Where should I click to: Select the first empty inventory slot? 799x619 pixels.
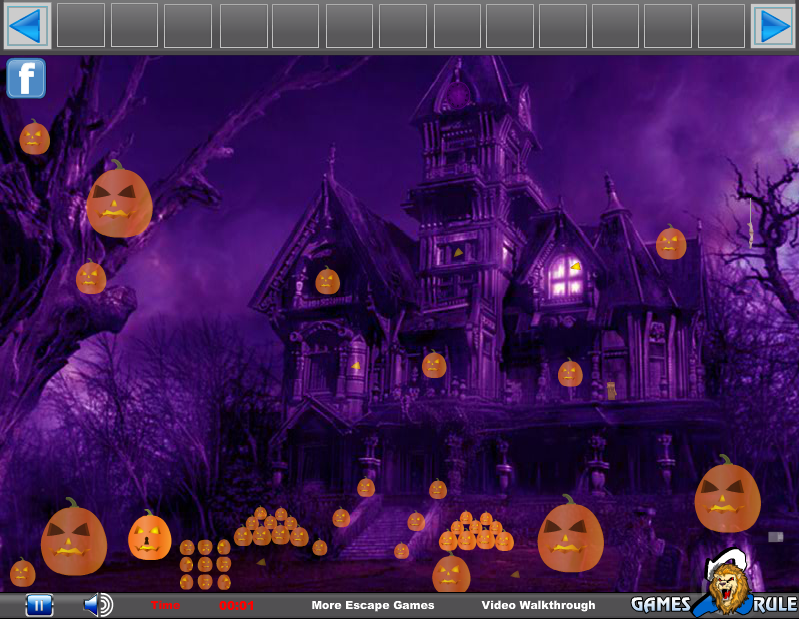pos(81,25)
